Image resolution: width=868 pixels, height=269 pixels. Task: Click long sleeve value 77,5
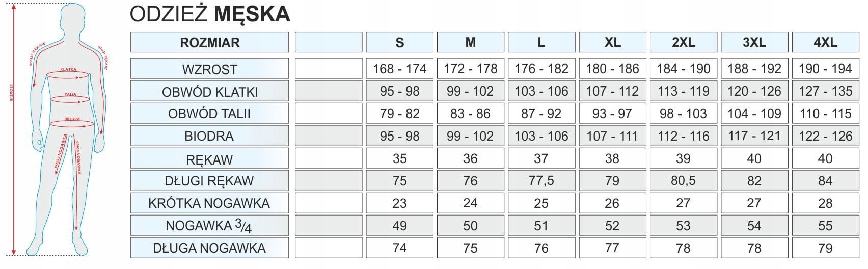pyautogui.click(x=541, y=181)
